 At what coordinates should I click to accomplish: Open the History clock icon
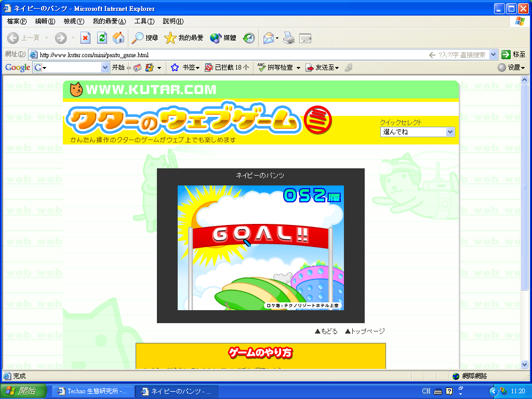coord(249,37)
